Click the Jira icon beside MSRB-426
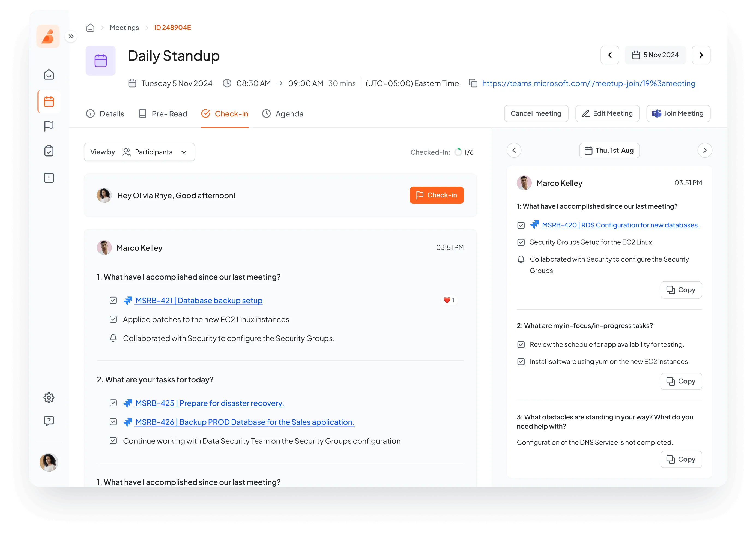Image resolution: width=756 pixels, height=534 pixels. tap(128, 422)
